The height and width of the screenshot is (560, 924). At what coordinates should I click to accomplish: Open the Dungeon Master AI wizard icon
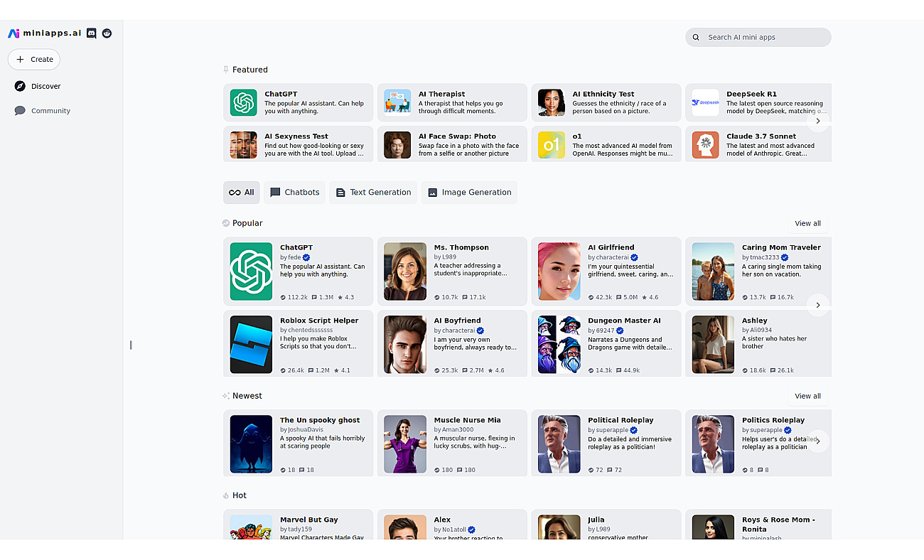pyautogui.click(x=559, y=345)
